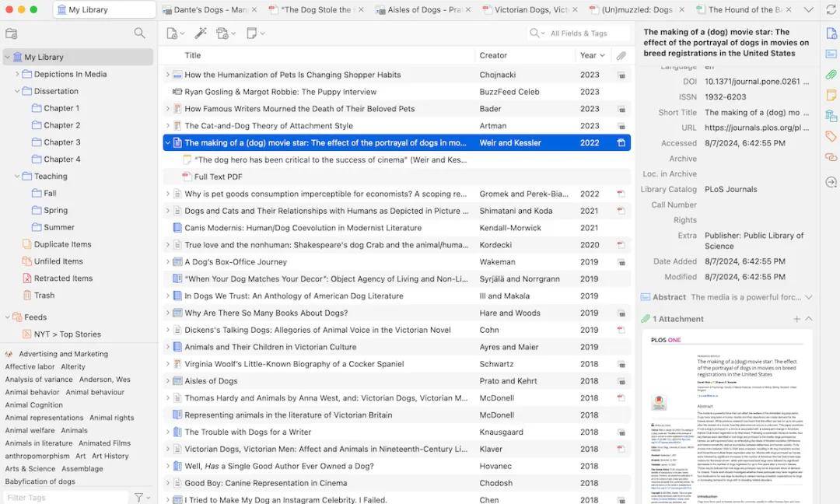
Task: Expand the A Dog's Box-Office Journey row
Action: (168, 262)
